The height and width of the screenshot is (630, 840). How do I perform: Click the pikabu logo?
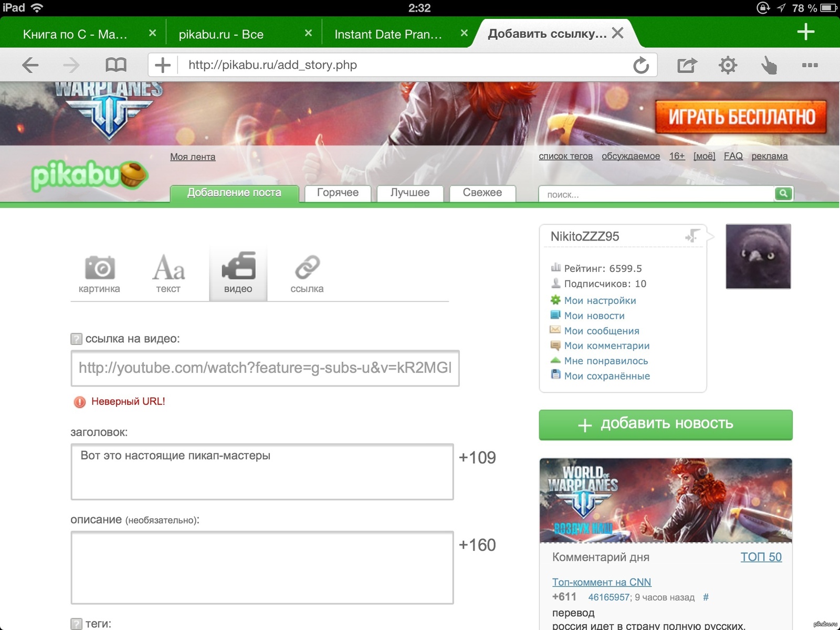click(x=90, y=175)
